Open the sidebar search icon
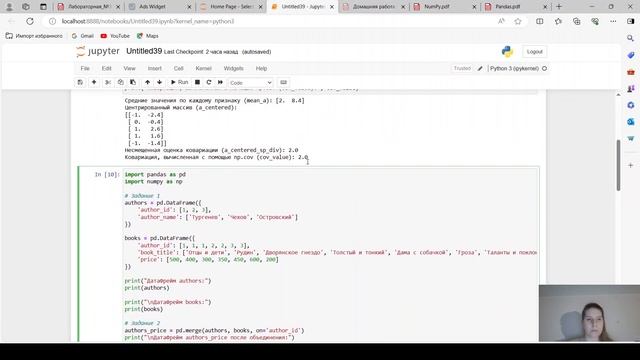This screenshot has width=640, height=360. pos(631,38)
